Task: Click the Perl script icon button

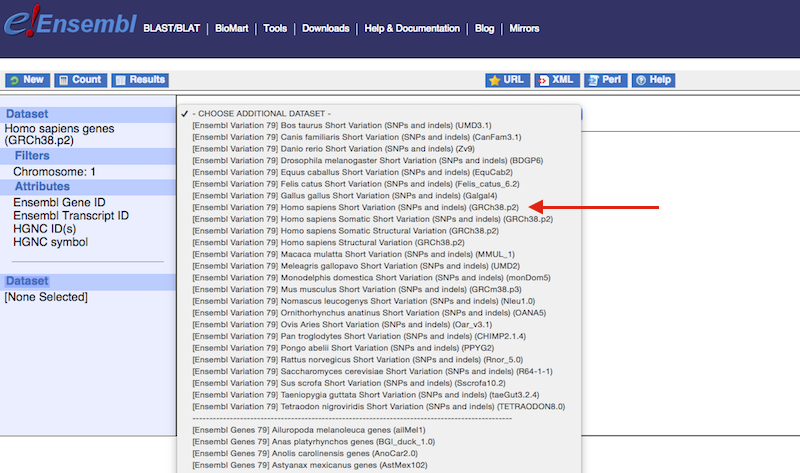Action: pos(593,80)
